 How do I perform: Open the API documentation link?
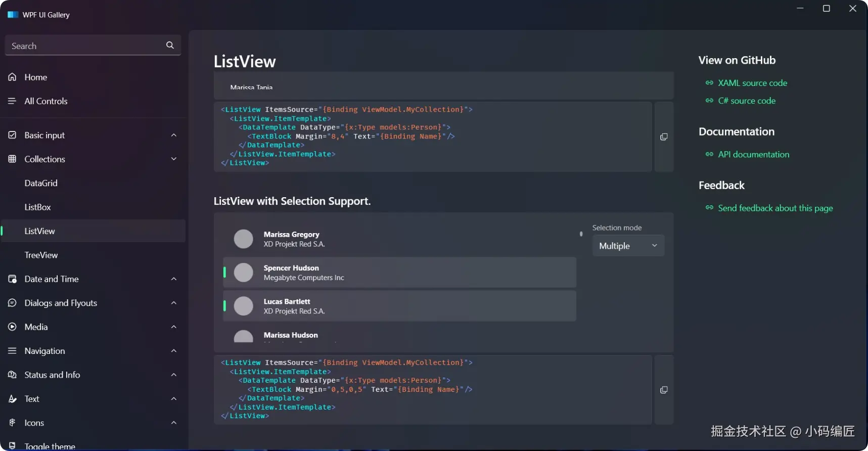pyautogui.click(x=753, y=154)
